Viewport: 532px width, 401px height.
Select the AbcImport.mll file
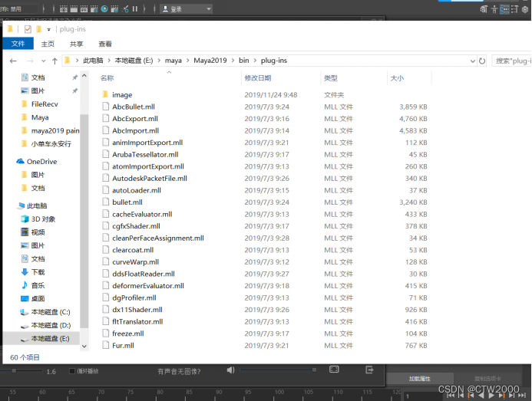click(136, 130)
